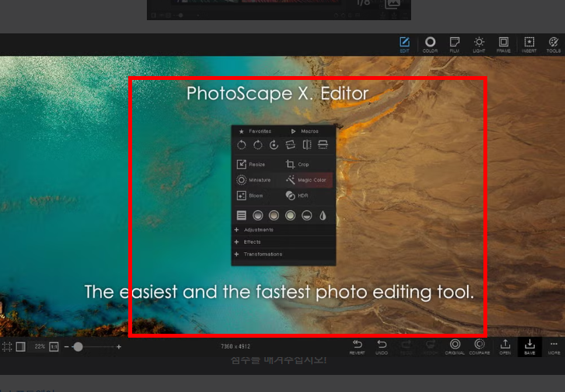The image size is (565, 392).
Task: Click the rotate counter-clockwise icon
Action: coord(242,145)
